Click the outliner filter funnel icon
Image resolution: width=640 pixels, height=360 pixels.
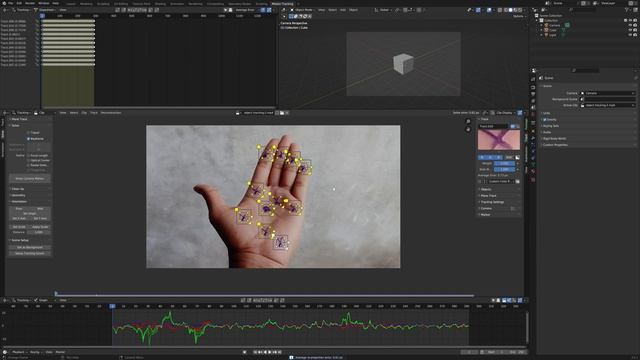coord(627,9)
